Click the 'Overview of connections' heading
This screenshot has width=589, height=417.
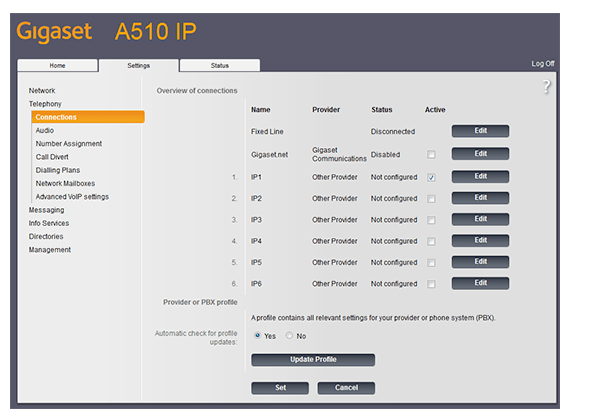[197, 91]
